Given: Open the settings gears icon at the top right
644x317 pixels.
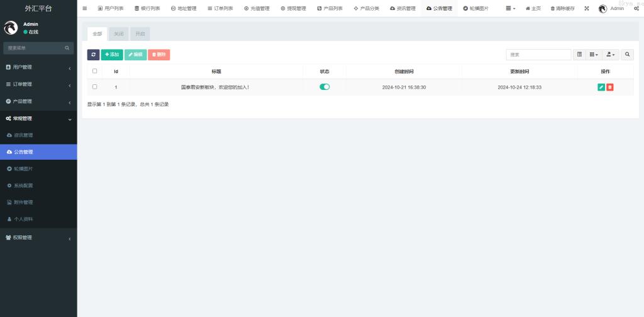Looking at the screenshot, I should click(x=636, y=8).
